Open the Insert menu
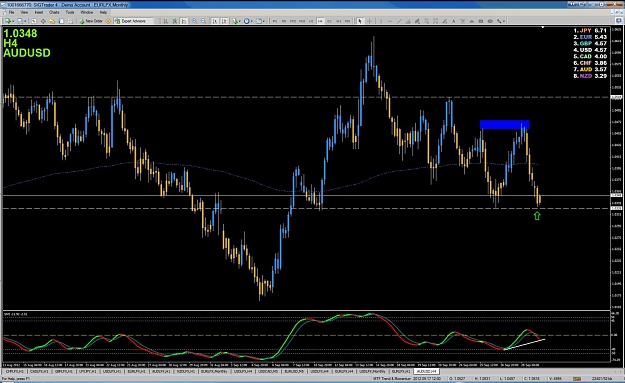Screen dimensions: 625x383 click(x=39, y=12)
